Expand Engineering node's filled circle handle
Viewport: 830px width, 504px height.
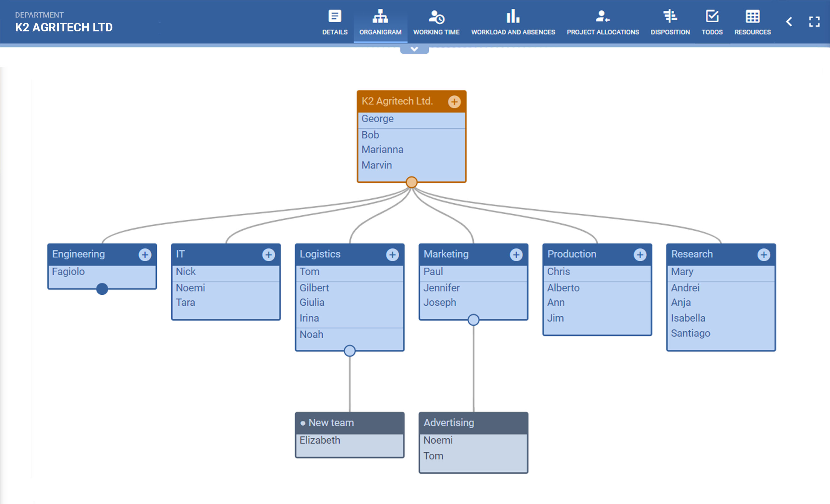(102, 289)
